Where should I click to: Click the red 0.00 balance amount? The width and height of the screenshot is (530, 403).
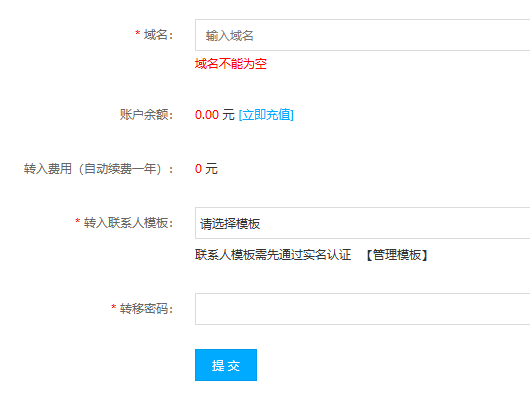pyautogui.click(x=207, y=115)
